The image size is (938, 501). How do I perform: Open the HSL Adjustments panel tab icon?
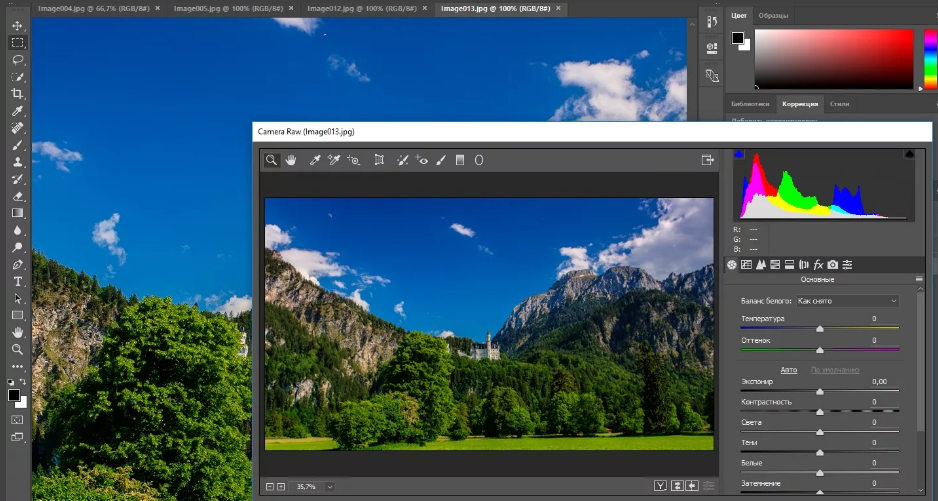(775, 265)
